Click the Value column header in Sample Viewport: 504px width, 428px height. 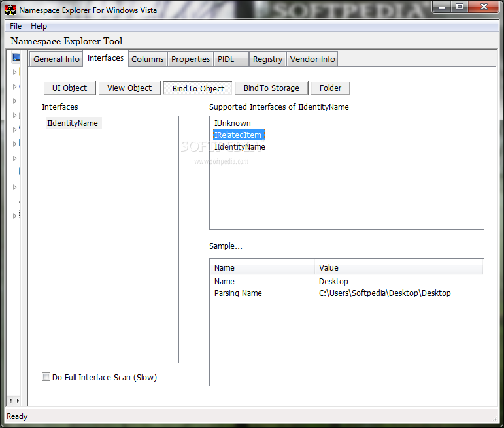[x=399, y=268]
